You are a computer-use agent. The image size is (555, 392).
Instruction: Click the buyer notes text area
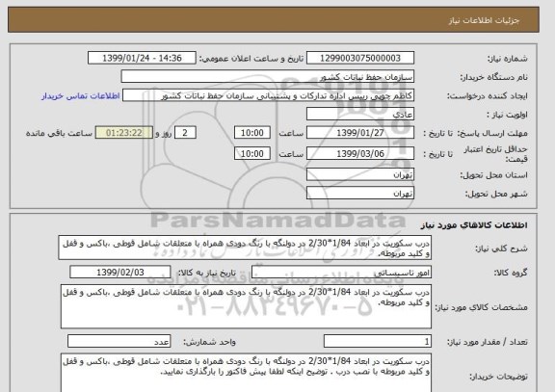(246, 373)
